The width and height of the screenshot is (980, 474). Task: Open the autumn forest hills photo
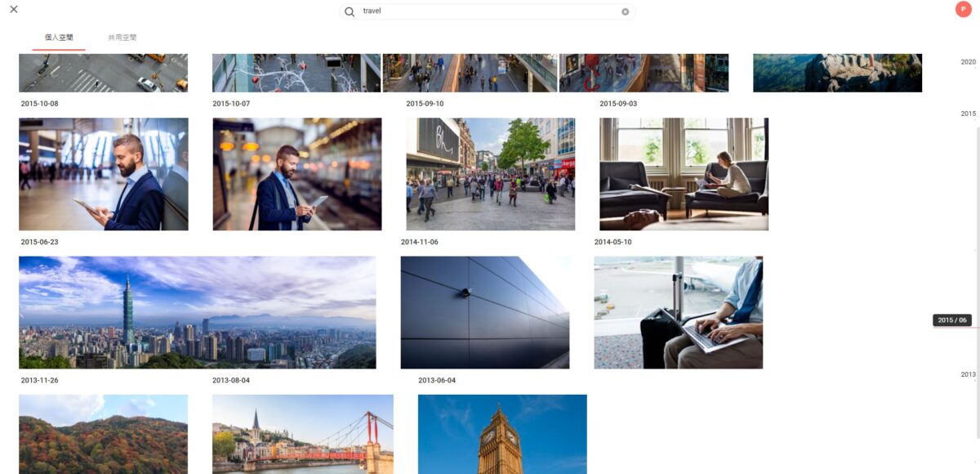(x=104, y=434)
